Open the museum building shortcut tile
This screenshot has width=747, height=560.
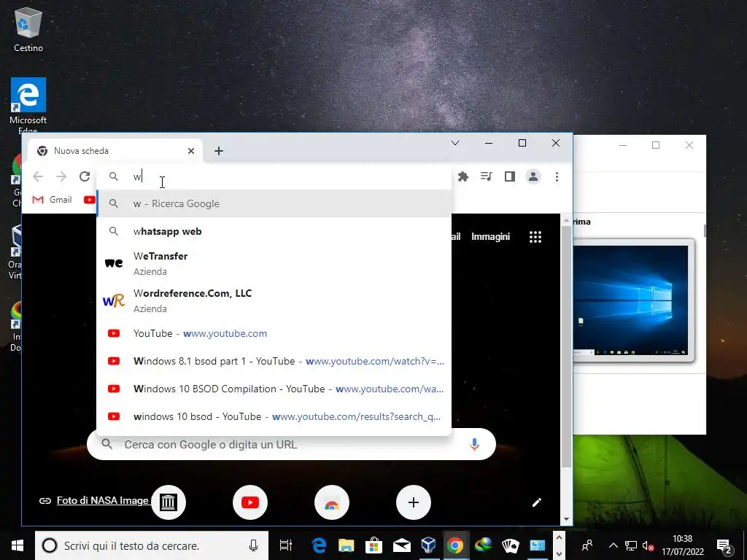point(169,502)
